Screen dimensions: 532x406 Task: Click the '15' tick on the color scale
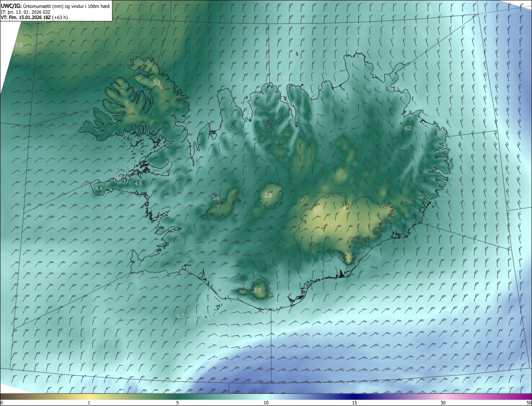click(355, 403)
